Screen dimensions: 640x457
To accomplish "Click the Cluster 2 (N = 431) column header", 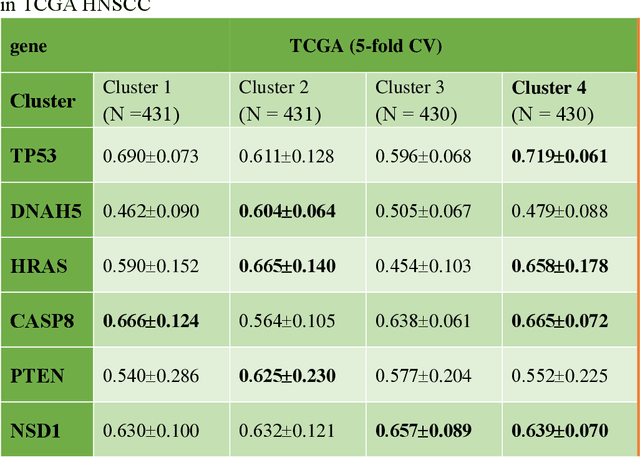I will (x=277, y=100).
